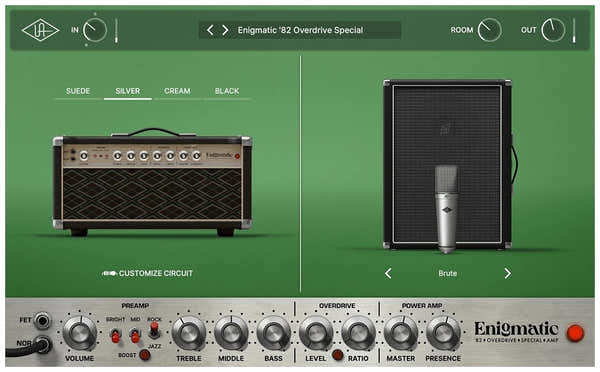
Task: Toggle the MID switch
Action: tap(135, 335)
